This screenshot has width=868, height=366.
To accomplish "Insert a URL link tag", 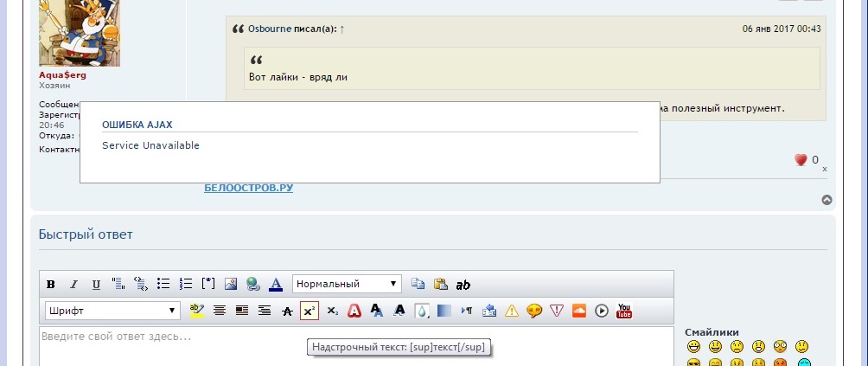I will pos(253,284).
